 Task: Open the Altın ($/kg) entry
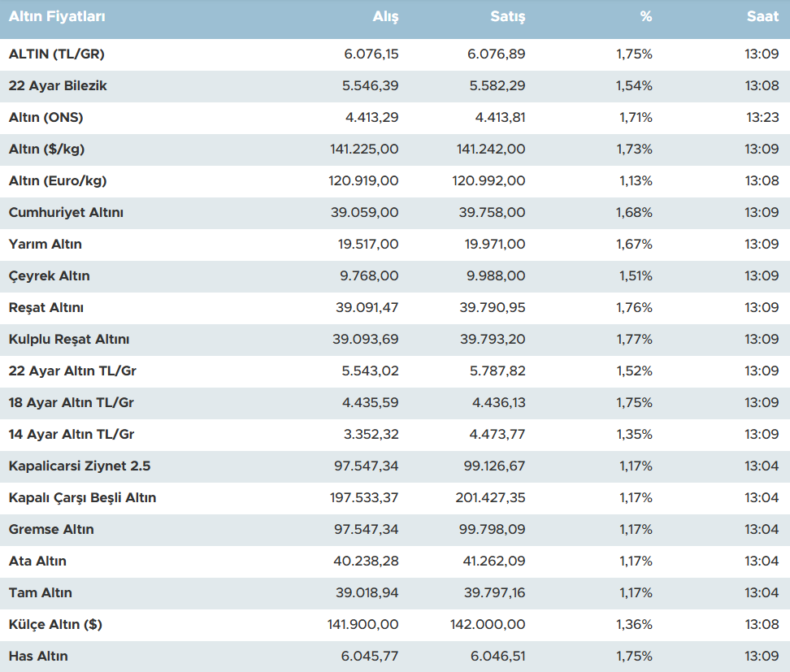[x=47, y=149]
